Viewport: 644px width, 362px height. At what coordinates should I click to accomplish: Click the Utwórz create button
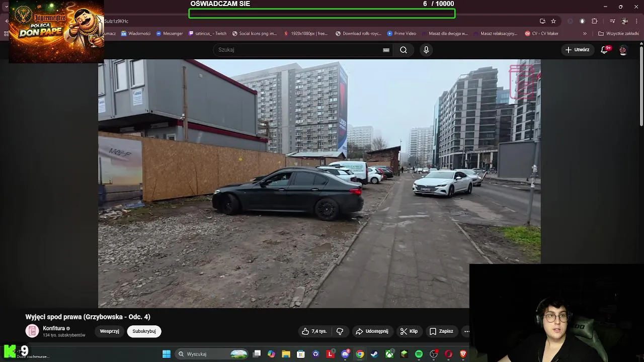pos(577,50)
